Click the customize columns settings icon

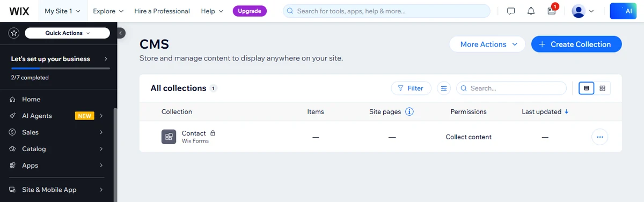(x=444, y=88)
